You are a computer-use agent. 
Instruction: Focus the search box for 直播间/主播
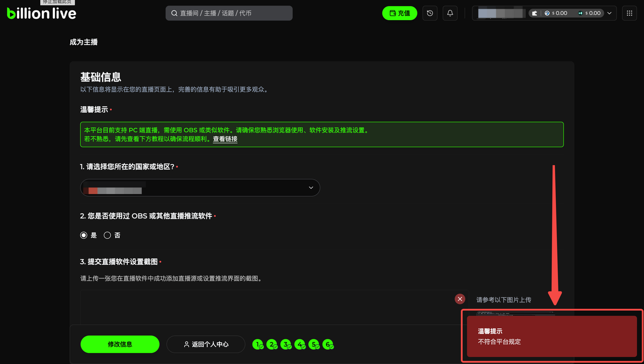pos(229,13)
